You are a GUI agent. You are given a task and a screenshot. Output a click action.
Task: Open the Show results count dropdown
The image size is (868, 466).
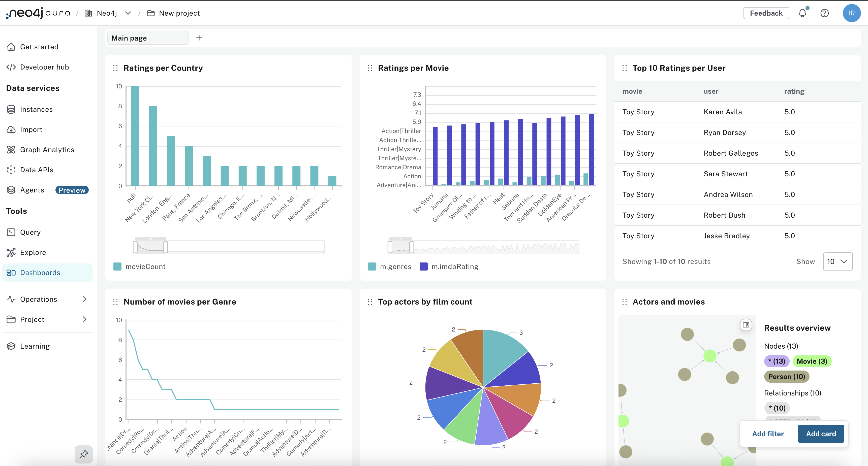[838, 261]
